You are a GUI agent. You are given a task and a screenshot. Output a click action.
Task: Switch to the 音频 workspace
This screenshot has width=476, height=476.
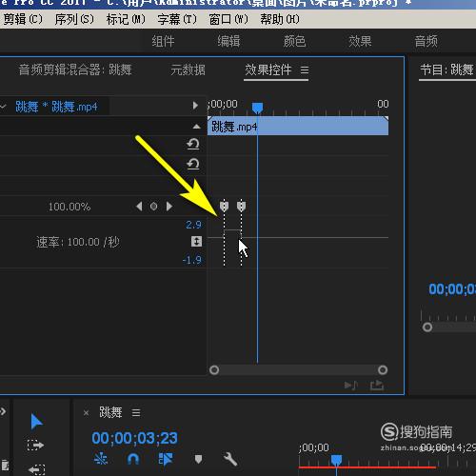pos(426,41)
